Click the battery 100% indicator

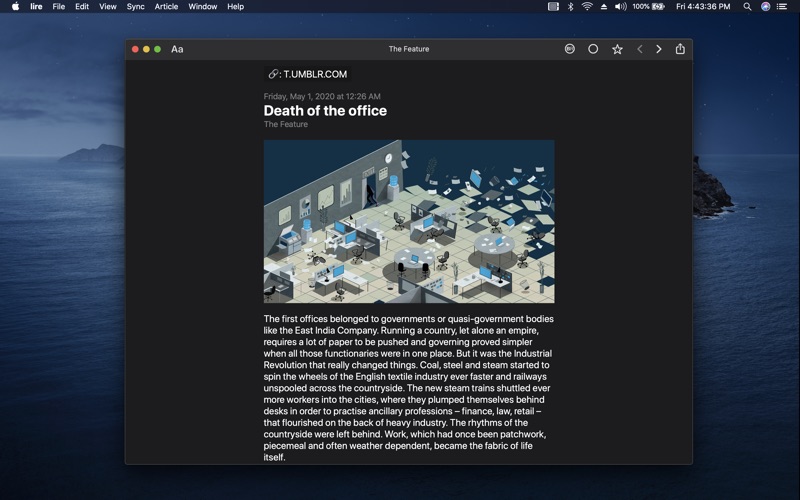coord(648,7)
